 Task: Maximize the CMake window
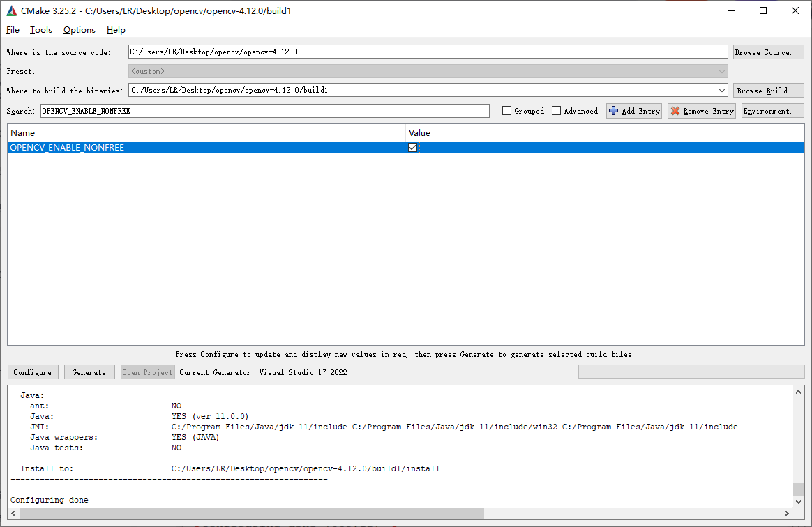pos(762,10)
